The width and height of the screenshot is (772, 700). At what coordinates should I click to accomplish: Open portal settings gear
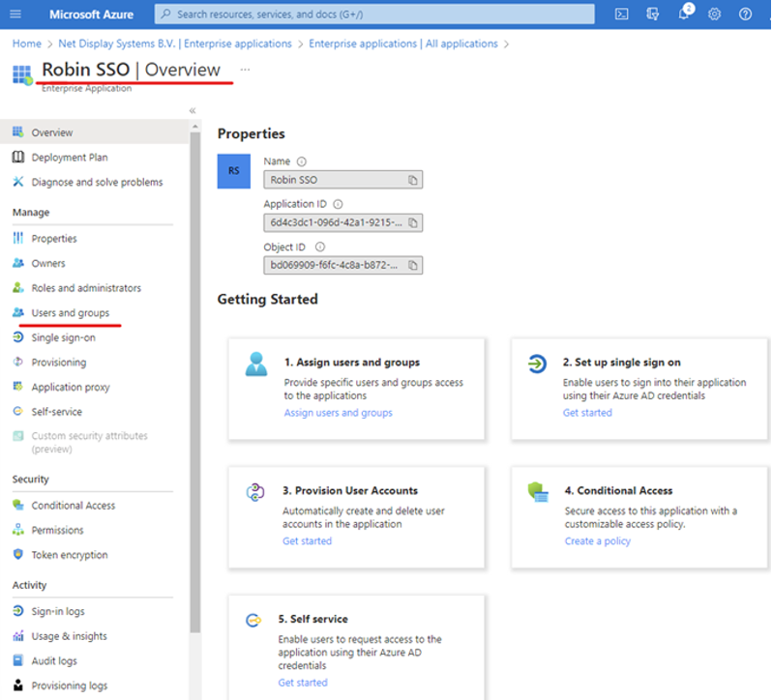(714, 15)
